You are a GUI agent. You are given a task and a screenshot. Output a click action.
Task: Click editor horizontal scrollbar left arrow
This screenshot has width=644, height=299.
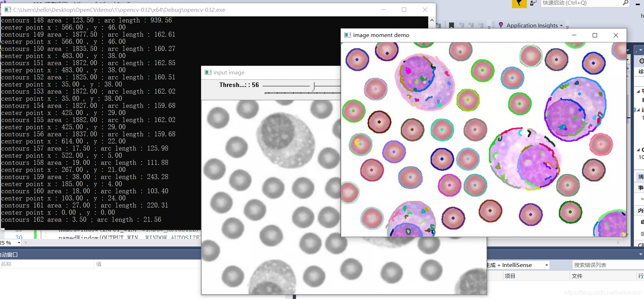click(26, 242)
